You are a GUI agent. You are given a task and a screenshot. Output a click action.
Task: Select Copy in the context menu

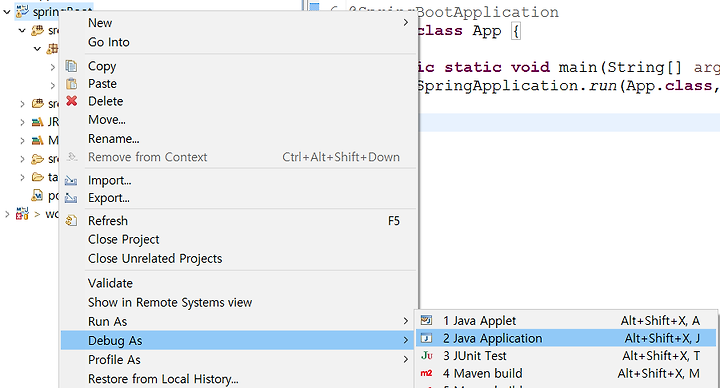tap(239, 66)
